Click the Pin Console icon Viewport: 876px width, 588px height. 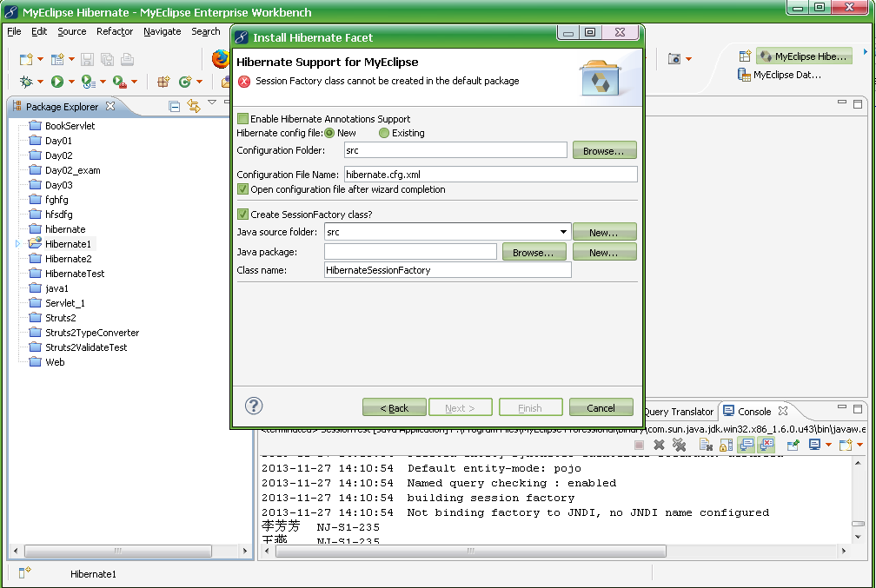(x=793, y=445)
